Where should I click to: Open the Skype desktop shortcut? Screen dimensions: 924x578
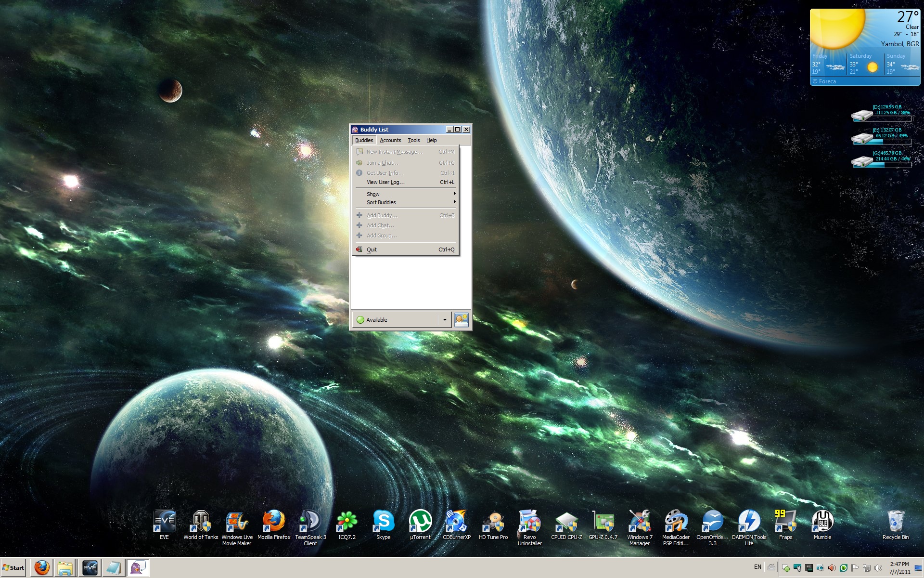(384, 522)
